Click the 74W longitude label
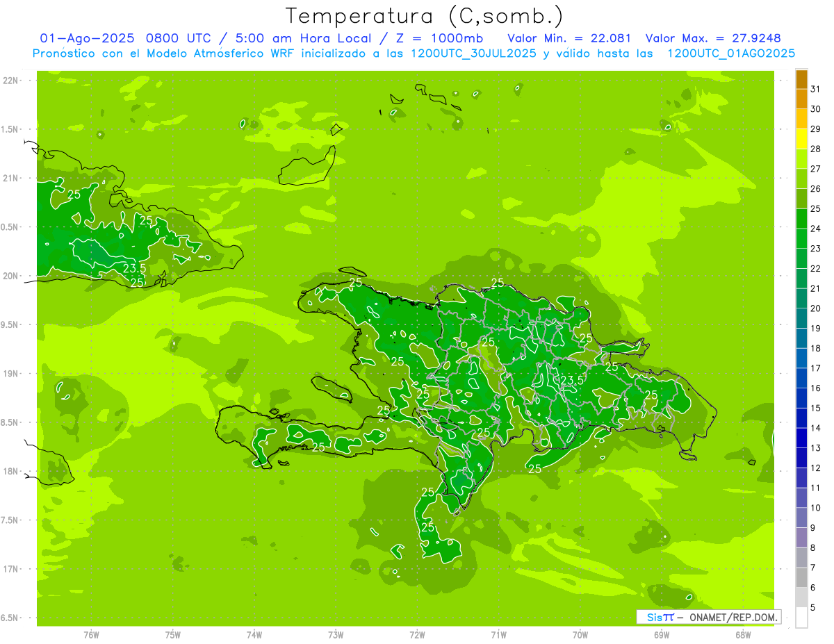The image size is (834, 644). (x=254, y=634)
